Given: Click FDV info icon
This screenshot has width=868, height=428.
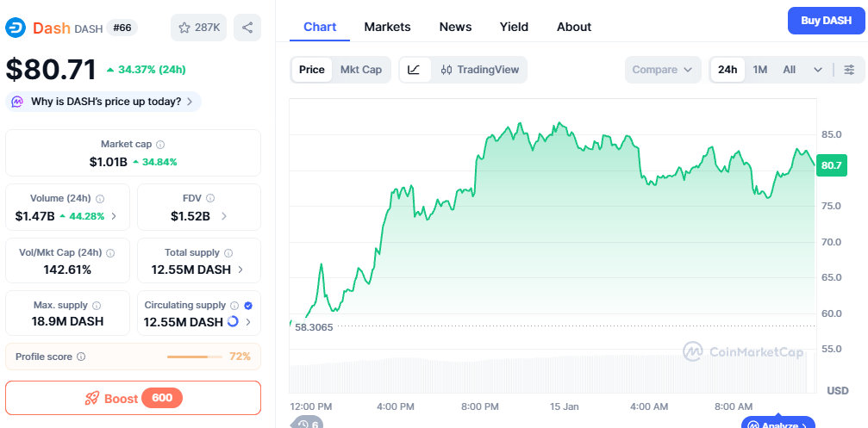Looking at the screenshot, I should (x=210, y=199).
